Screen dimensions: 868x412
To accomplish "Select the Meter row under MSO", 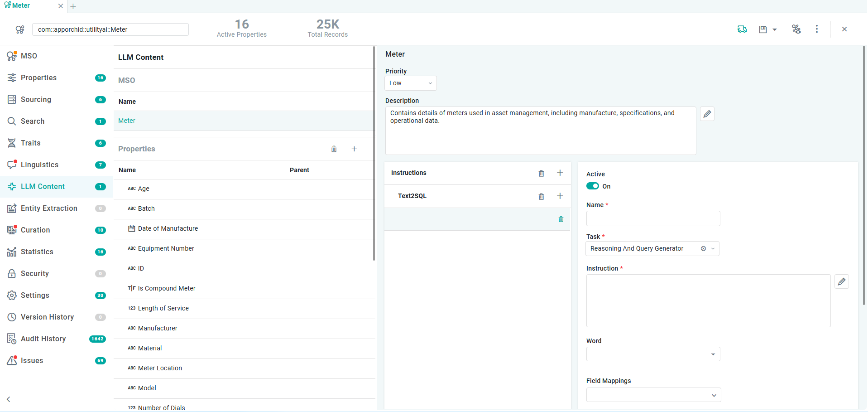I will [x=127, y=121].
